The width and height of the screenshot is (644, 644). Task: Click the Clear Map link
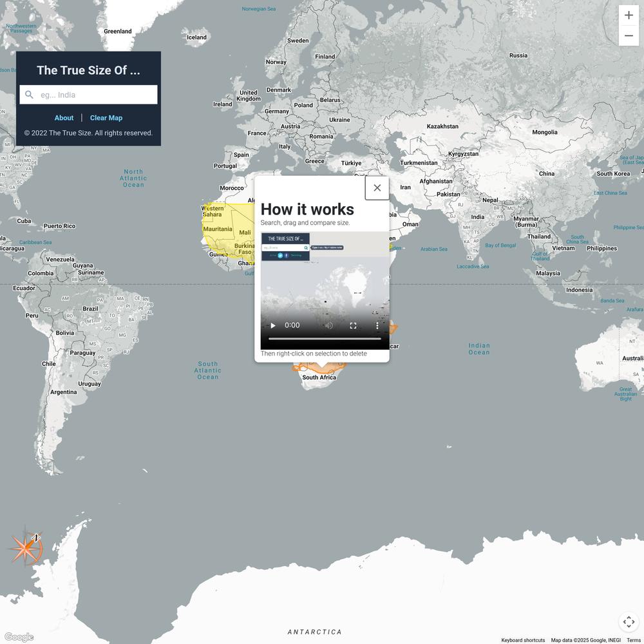(x=106, y=118)
